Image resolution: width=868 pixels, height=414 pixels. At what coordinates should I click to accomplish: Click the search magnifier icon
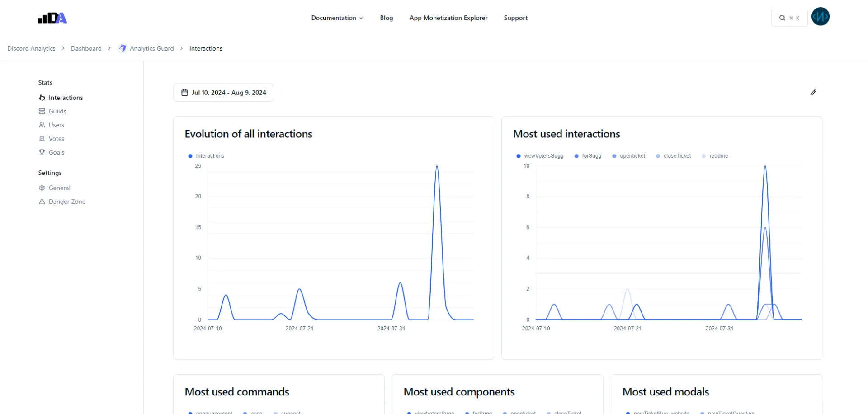click(x=782, y=18)
